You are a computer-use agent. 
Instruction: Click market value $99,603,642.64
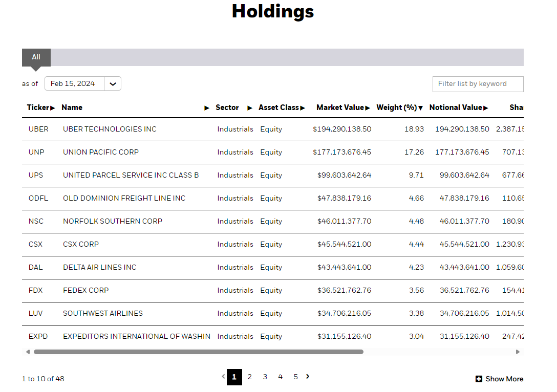[x=344, y=176]
